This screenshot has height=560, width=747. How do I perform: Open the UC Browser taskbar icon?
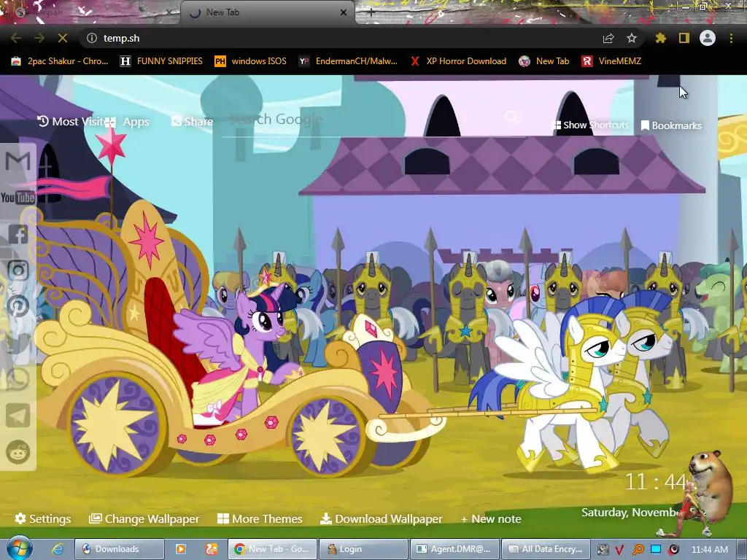pos(212,549)
